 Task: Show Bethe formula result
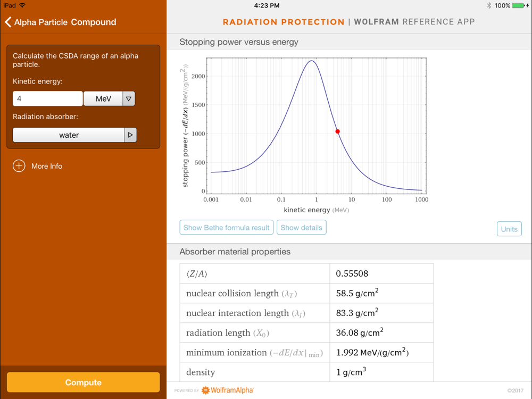point(226,228)
